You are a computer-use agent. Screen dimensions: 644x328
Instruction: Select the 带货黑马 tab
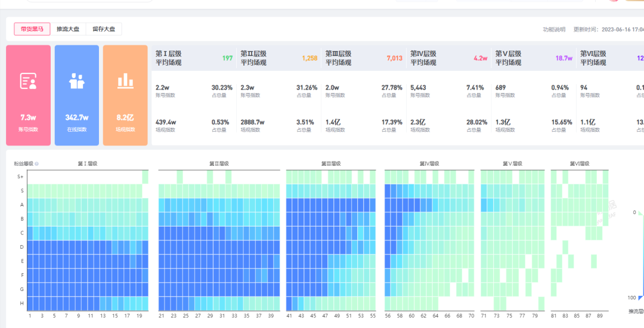pos(32,29)
